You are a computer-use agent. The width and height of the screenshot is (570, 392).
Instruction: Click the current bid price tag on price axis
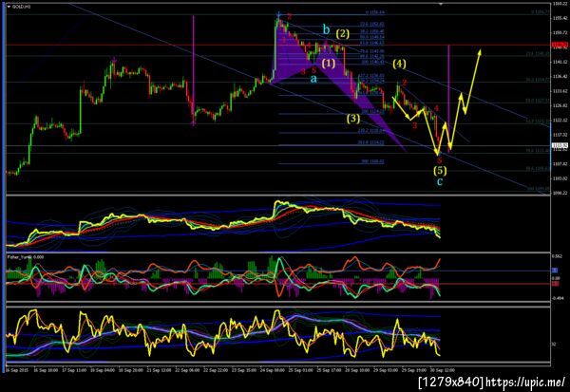coord(560,145)
